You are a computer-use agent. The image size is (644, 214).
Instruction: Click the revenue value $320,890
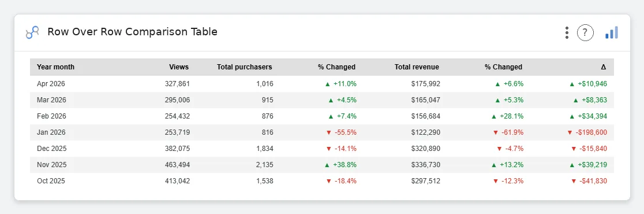pyautogui.click(x=425, y=149)
